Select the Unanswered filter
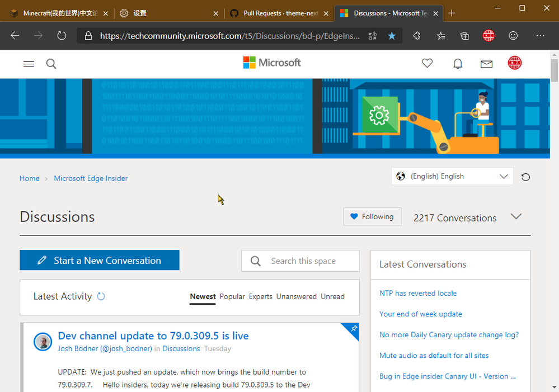The height and width of the screenshot is (392, 559). click(x=296, y=296)
